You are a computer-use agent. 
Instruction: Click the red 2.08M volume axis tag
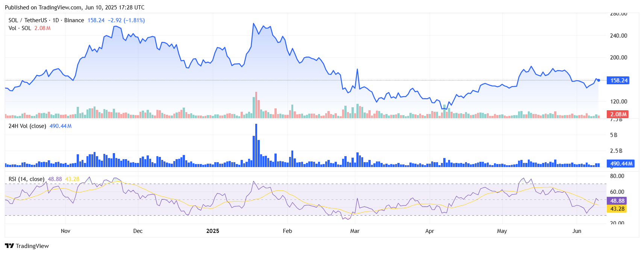pos(618,114)
